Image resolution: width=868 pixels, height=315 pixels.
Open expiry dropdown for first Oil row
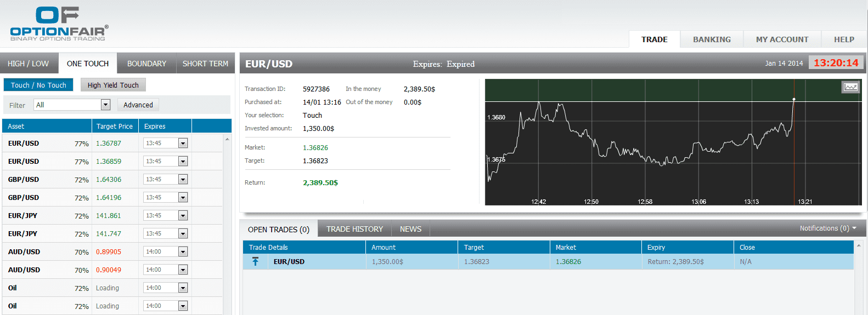(x=183, y=288)
